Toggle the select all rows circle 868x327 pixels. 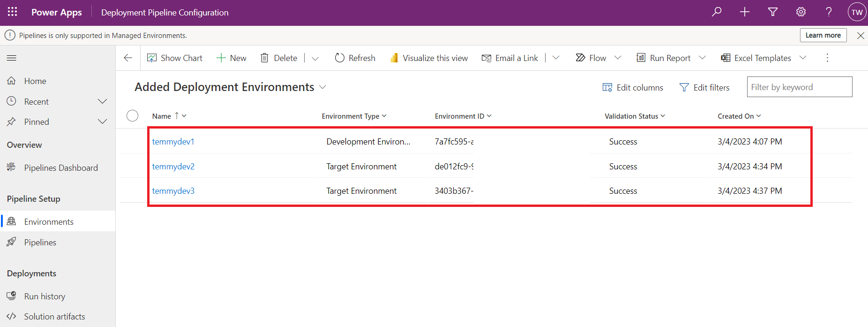[133, 115]
